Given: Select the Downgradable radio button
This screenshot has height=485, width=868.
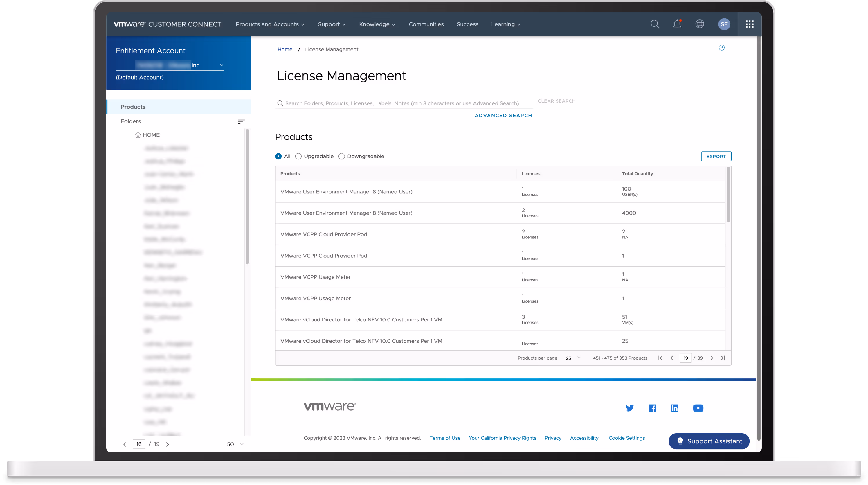Looking at the screenshot, I should [341, 156].
